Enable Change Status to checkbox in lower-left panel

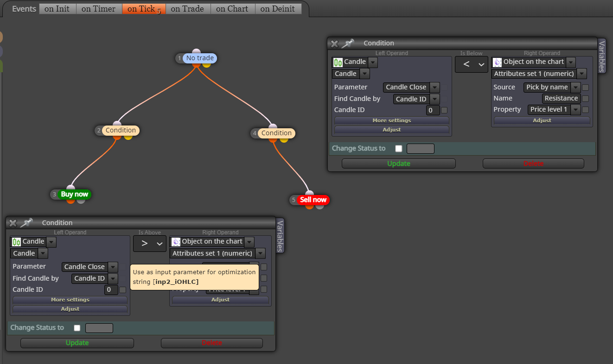77,328
